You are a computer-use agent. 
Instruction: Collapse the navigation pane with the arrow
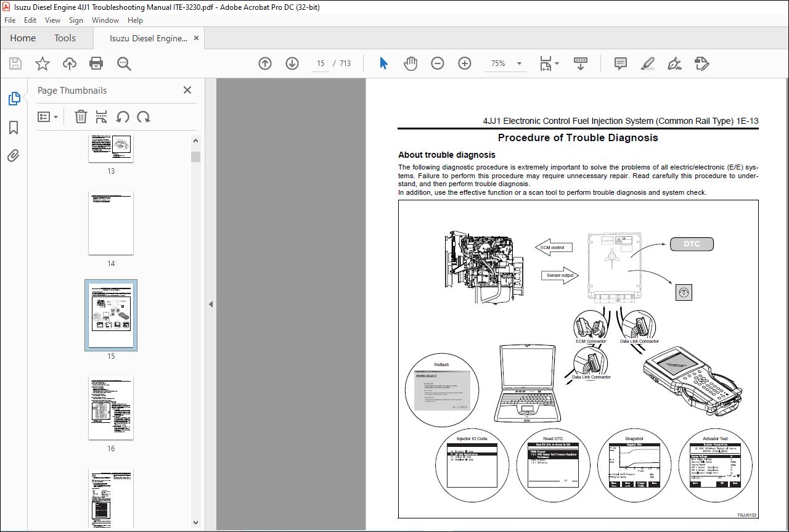click(211, 304)
